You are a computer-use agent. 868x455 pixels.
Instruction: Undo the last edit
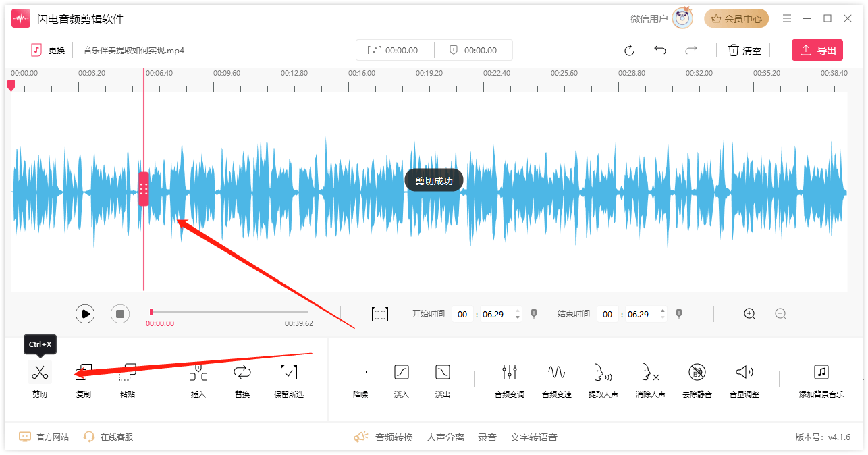[660, 50]
